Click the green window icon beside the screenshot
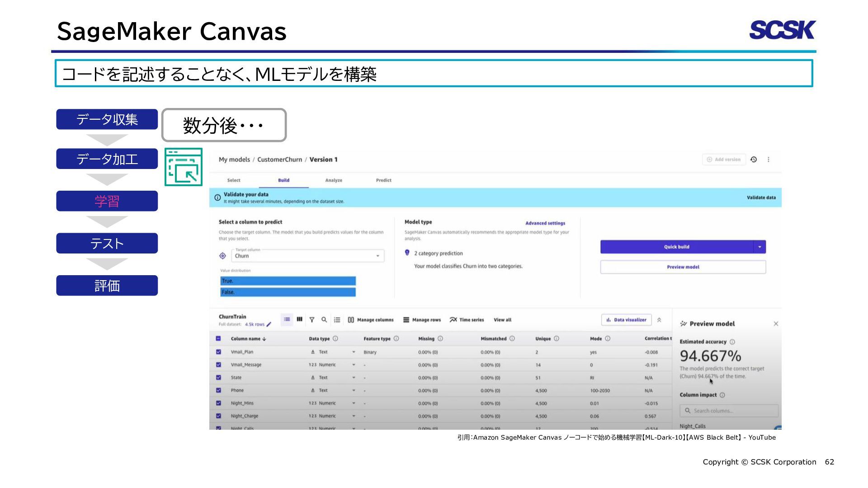Viewport: 868px width, 488px height. coord(184,167)
